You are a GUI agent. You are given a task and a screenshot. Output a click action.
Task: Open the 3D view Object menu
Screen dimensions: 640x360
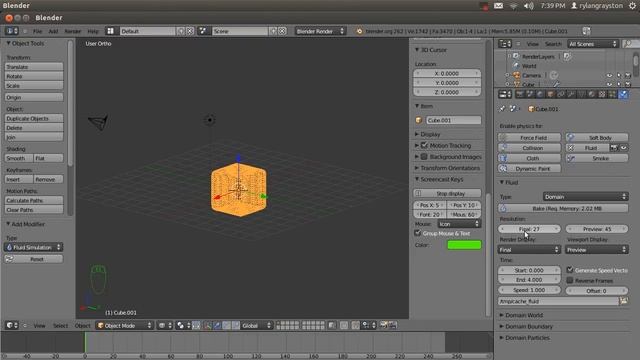coord(82,325)
